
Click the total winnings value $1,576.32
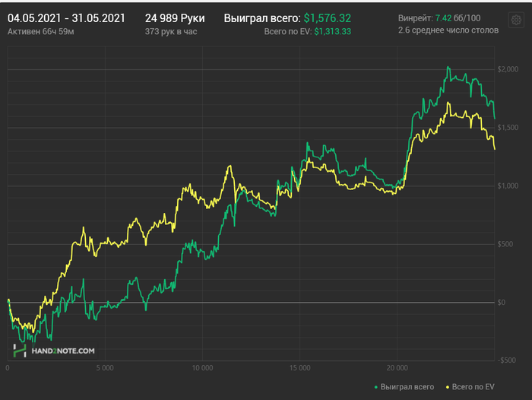tap(328, 18)
